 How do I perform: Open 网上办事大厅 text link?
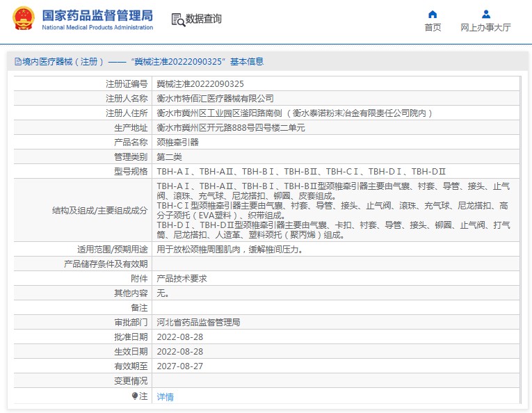tap(485, 28)
